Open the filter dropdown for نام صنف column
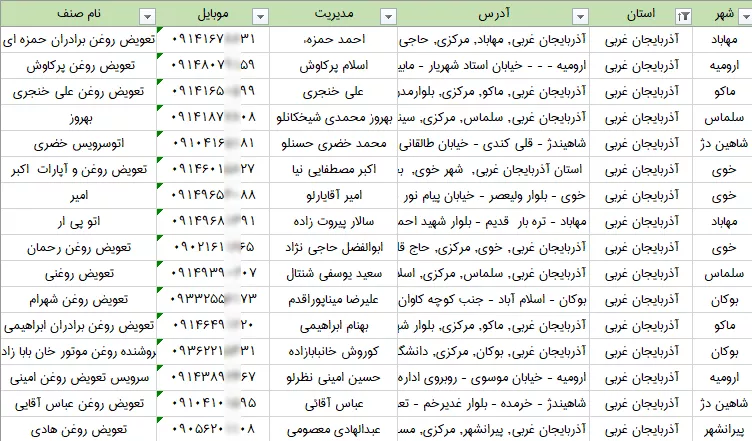 tap(147, 17)
